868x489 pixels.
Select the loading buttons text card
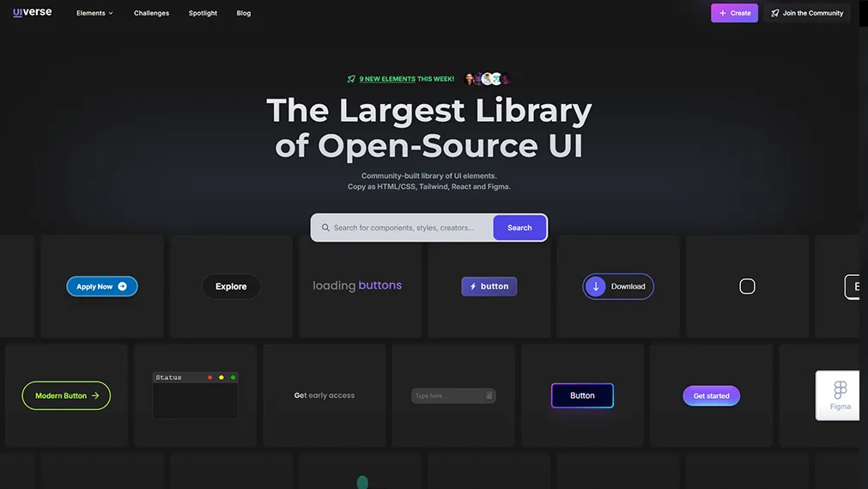point(357,285)
